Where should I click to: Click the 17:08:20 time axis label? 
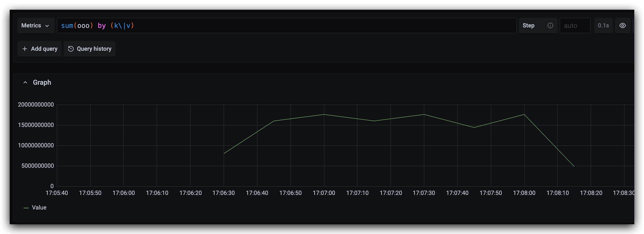click(591, 193)
